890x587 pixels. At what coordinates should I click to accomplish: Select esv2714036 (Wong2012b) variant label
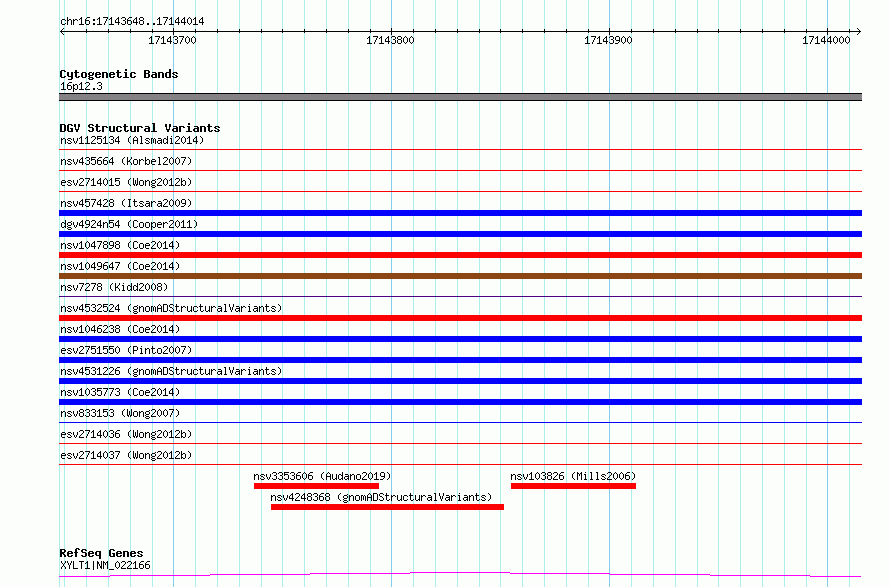(126, 434)
